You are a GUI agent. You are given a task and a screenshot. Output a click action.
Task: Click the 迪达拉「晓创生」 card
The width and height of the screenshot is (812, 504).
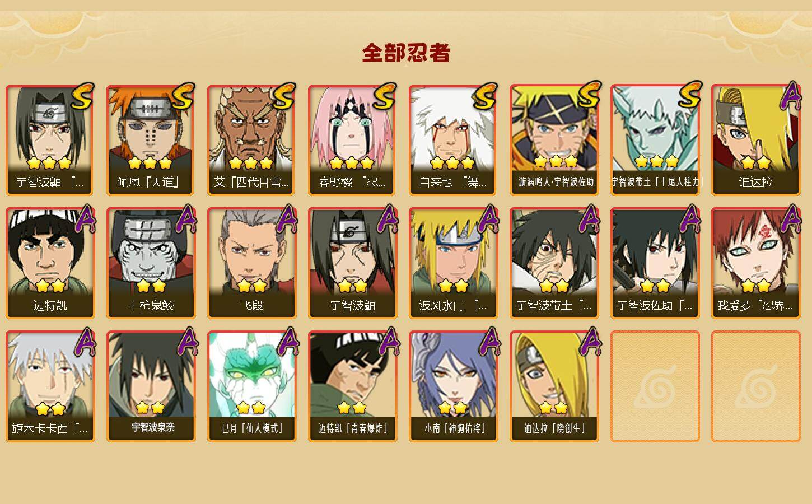click(554, 386)
